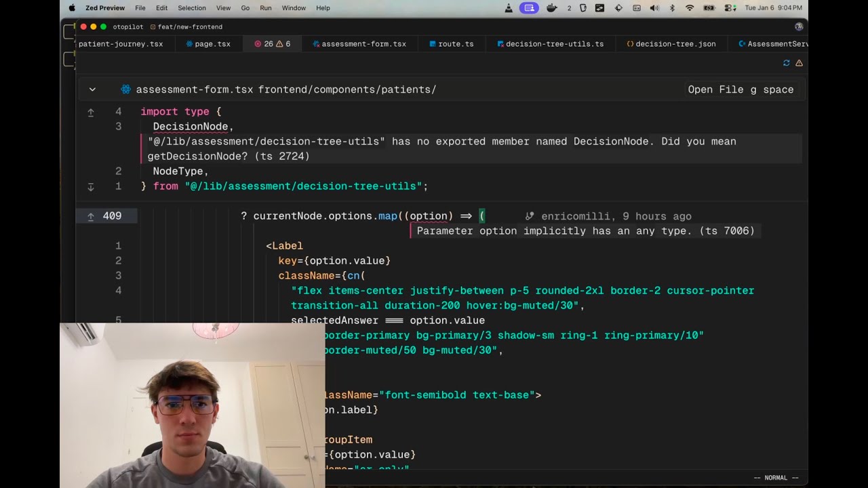Click the volume speaker menu bar icon
868x488 pixels.
tap(654, 8)
